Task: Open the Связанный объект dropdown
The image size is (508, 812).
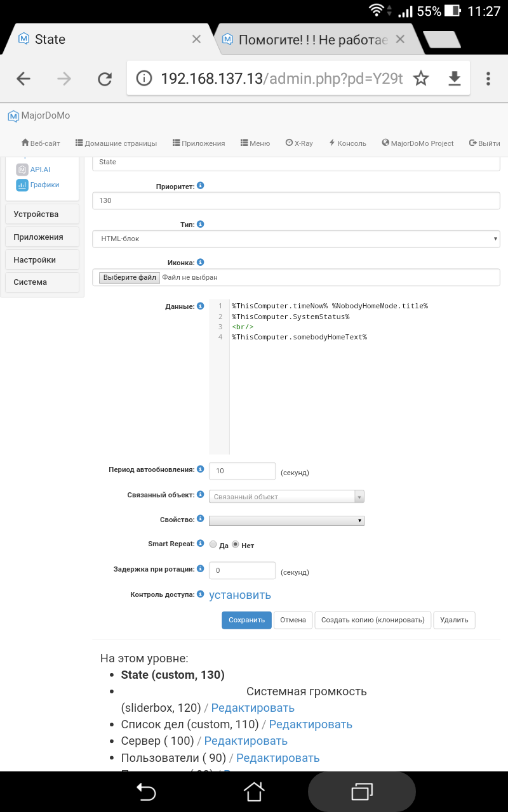Action: click(x=286, y=496)
